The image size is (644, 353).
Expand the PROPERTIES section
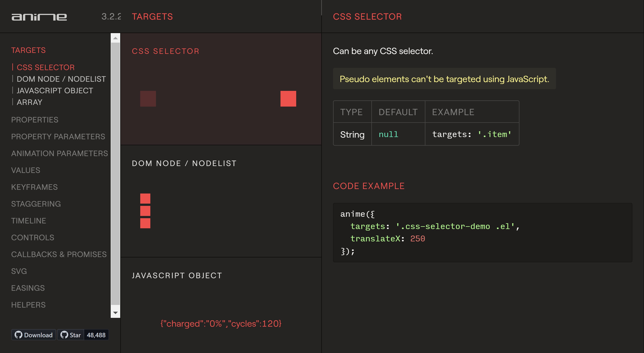coord(34,119)
